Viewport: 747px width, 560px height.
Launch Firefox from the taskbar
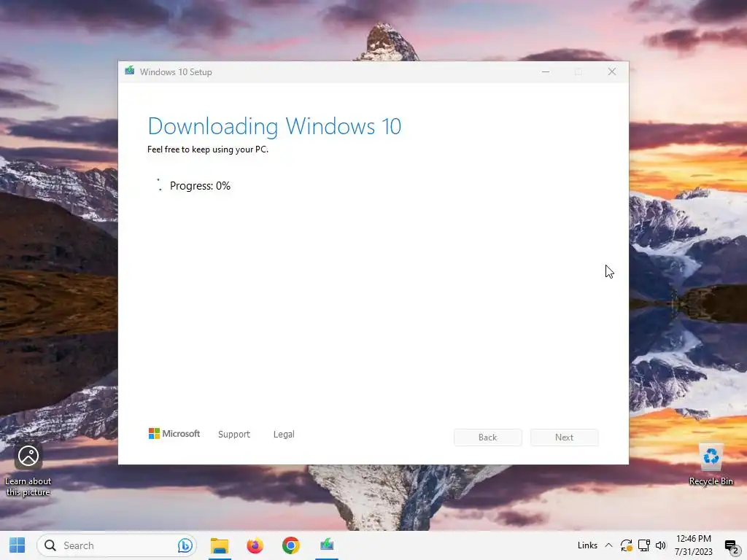tap(255, 545)
